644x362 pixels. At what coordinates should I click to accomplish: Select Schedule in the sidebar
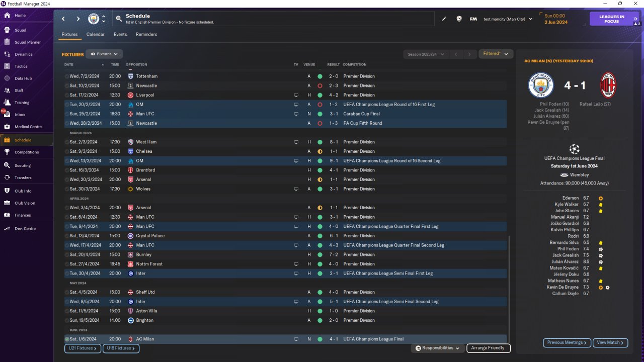tap(27, 140)
